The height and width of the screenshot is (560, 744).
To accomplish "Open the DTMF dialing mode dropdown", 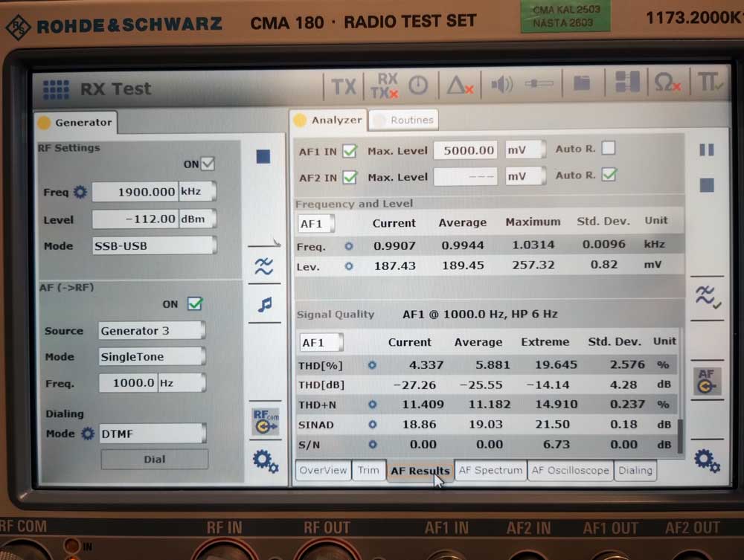I will click(x=153, y=434).
